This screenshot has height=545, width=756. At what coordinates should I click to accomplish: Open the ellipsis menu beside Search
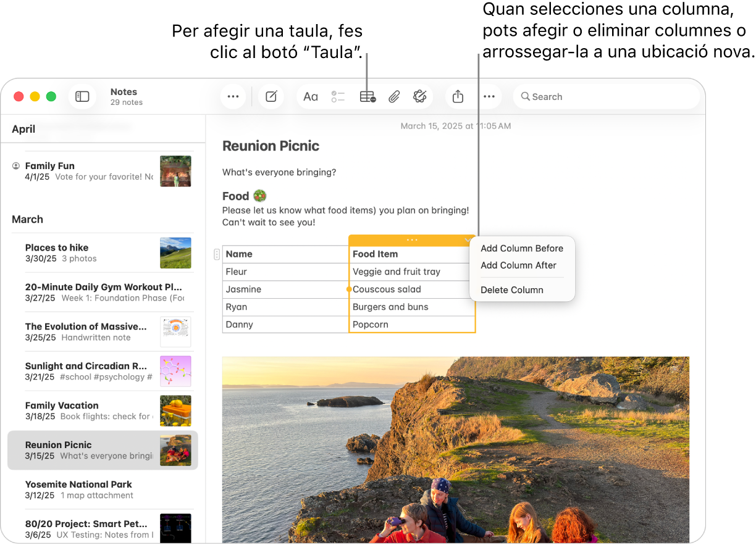pos(489,97)
